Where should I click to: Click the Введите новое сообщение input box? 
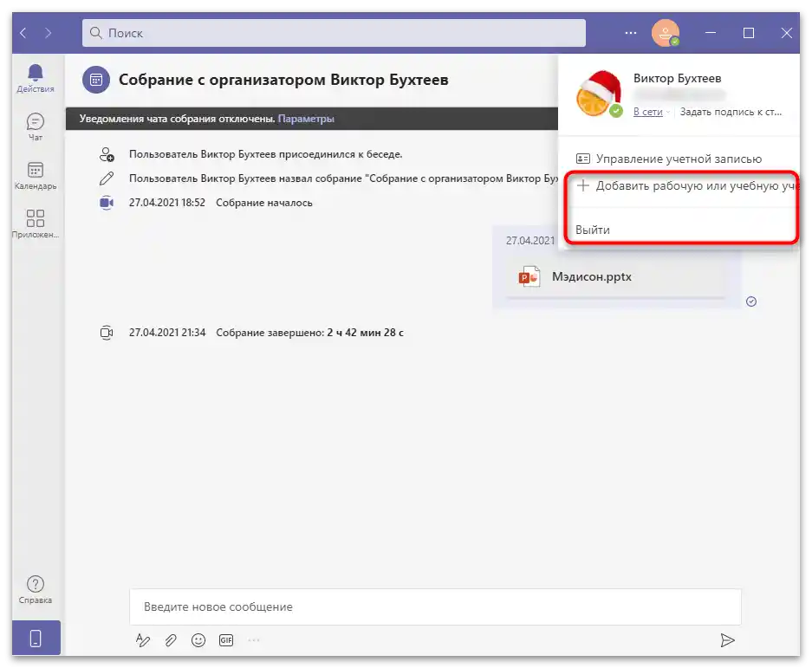tap(435, 606)
